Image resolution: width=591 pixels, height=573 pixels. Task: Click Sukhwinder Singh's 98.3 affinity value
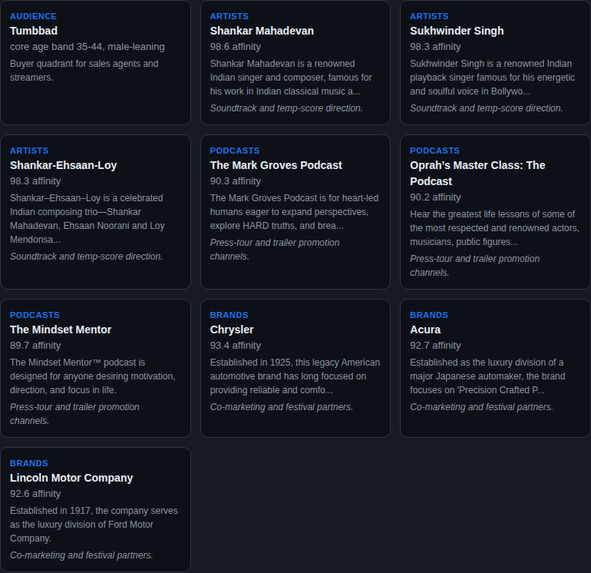point(435,47)
